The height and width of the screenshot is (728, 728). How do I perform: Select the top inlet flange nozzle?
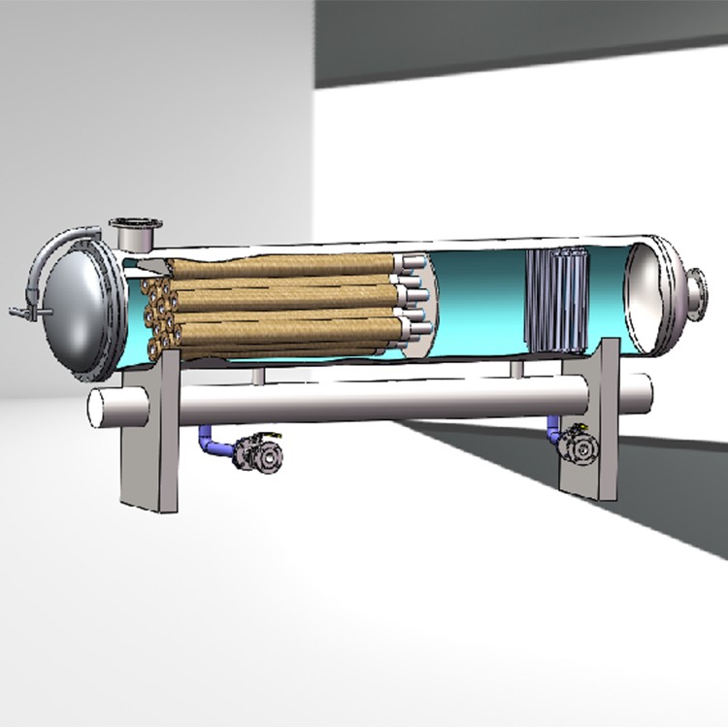click(x=134, y=233)
